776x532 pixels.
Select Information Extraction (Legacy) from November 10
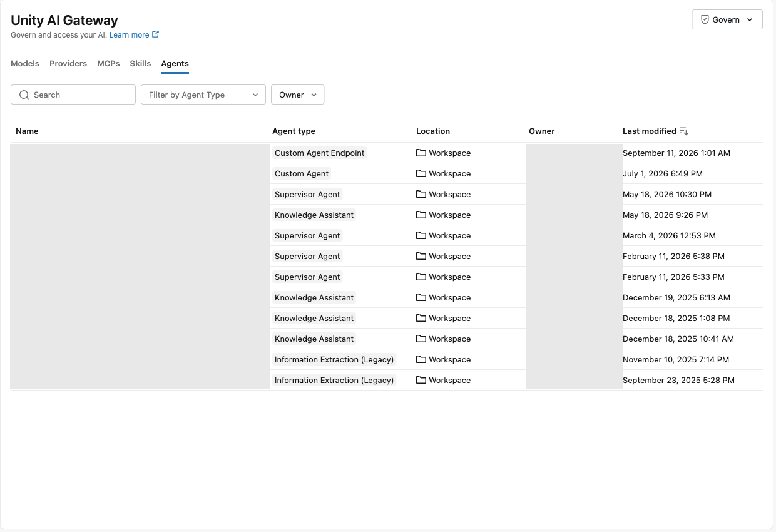point(386,359)
